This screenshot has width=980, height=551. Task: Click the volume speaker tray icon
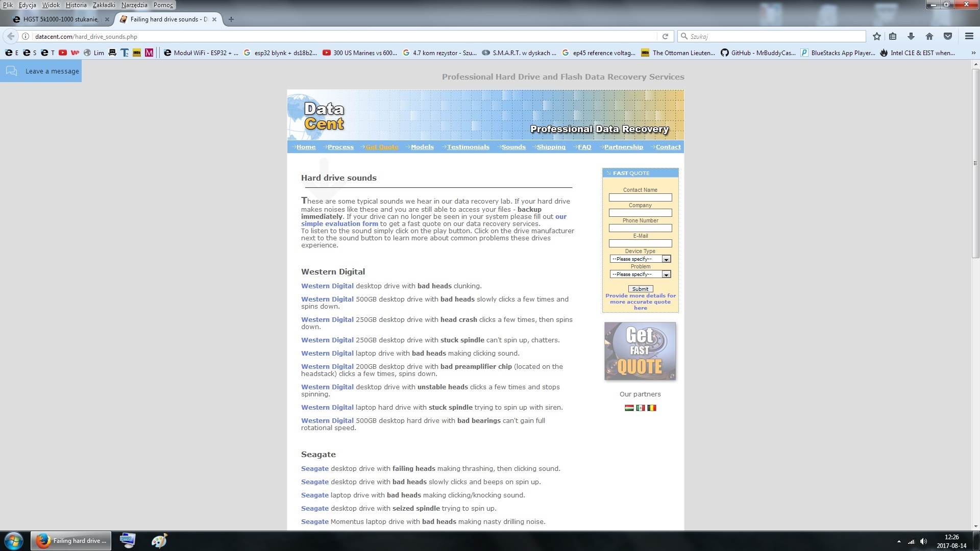point(923,541)
